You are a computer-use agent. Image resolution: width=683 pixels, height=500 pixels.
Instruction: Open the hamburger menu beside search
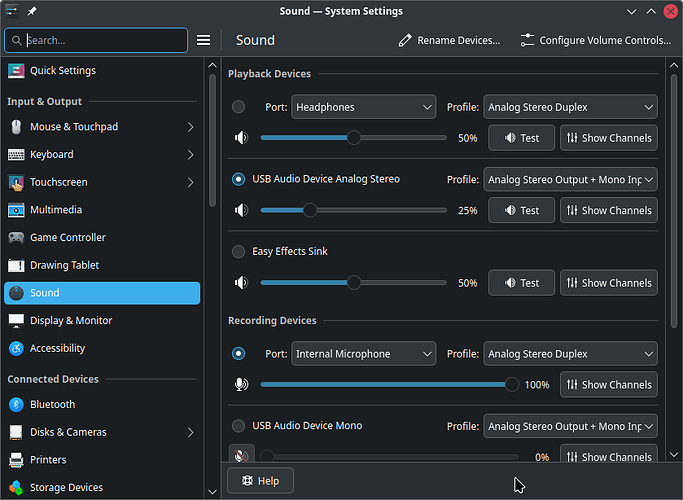point(203,40)
